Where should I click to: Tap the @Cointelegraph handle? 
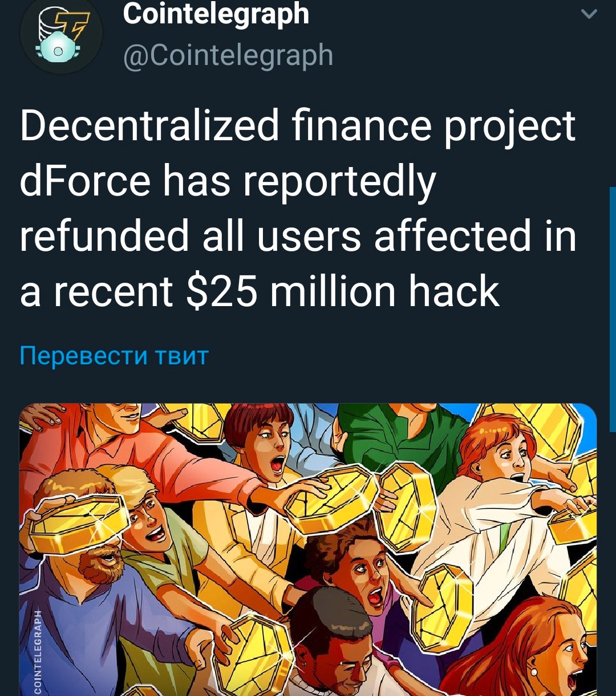tap(228, 55)
